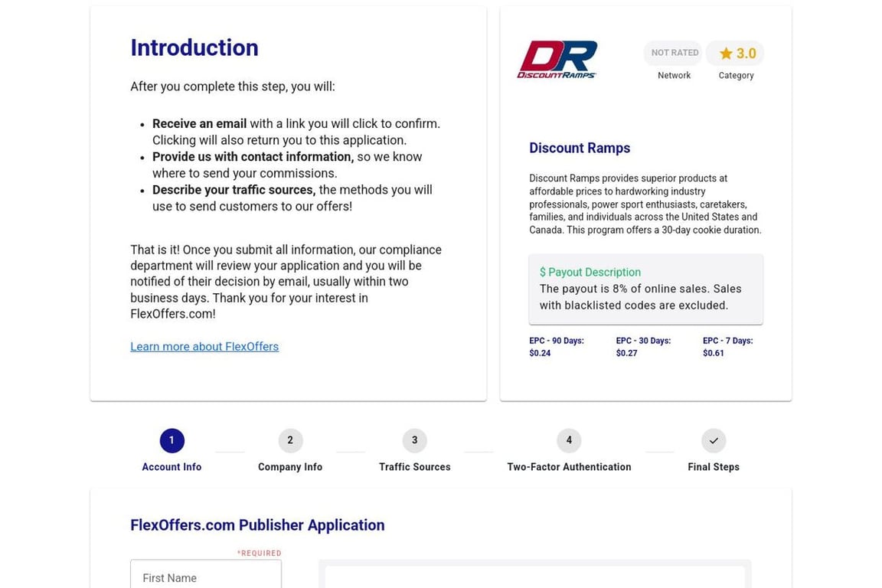Focus the First Name input field

[x=206, y=575]
